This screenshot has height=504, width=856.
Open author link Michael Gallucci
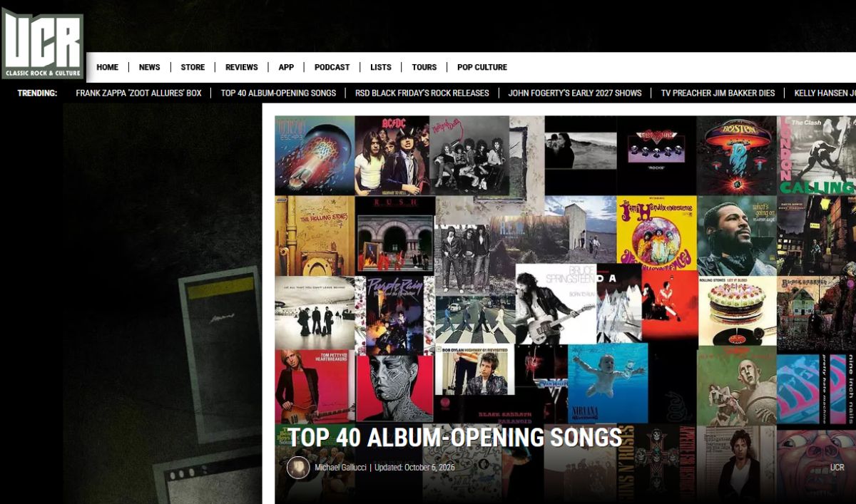[x=340, y=468]
